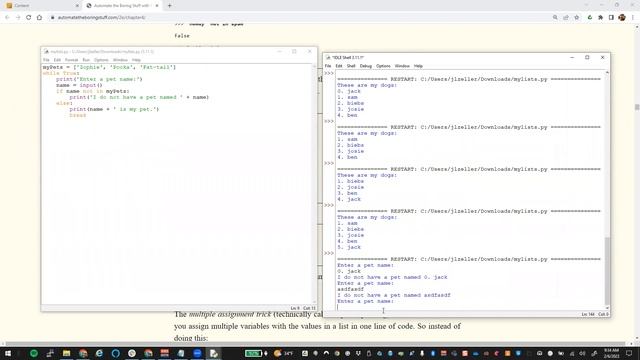Open the Zoom app on taskbar
Viewport: 640px width, 360px height.
tap(197, 353)
